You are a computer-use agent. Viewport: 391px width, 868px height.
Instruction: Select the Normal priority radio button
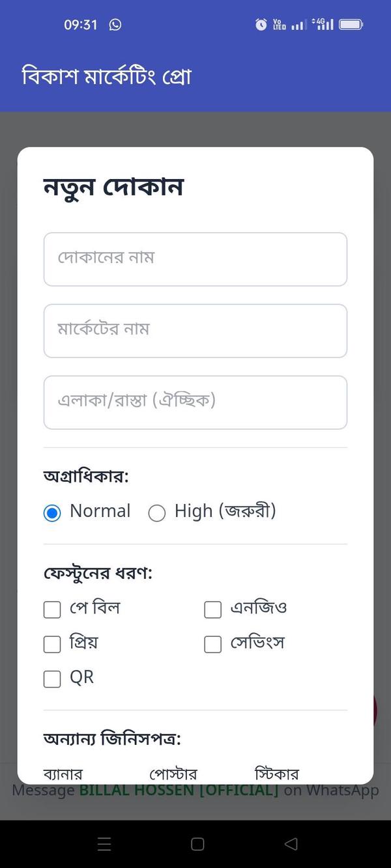(52, 513)
